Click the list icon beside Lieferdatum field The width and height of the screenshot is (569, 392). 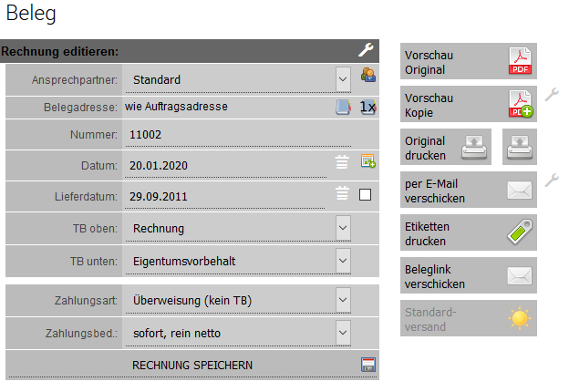point(342,193)
